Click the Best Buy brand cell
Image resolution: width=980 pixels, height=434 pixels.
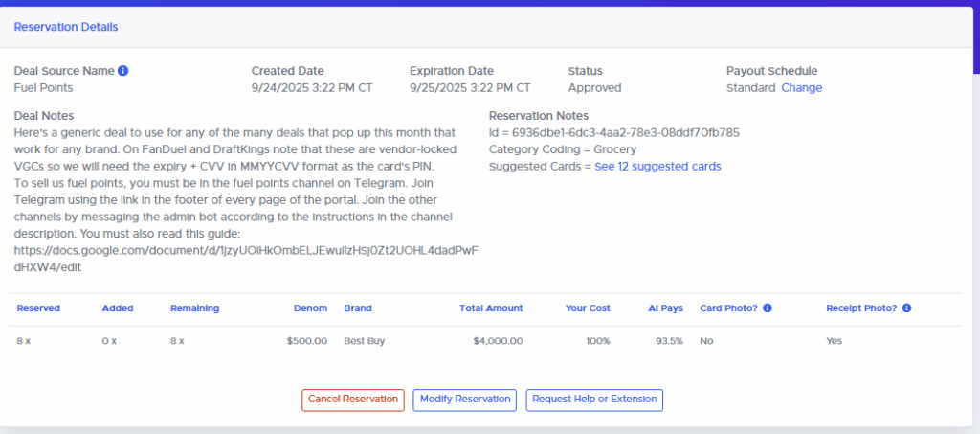[x=364, y=341]
